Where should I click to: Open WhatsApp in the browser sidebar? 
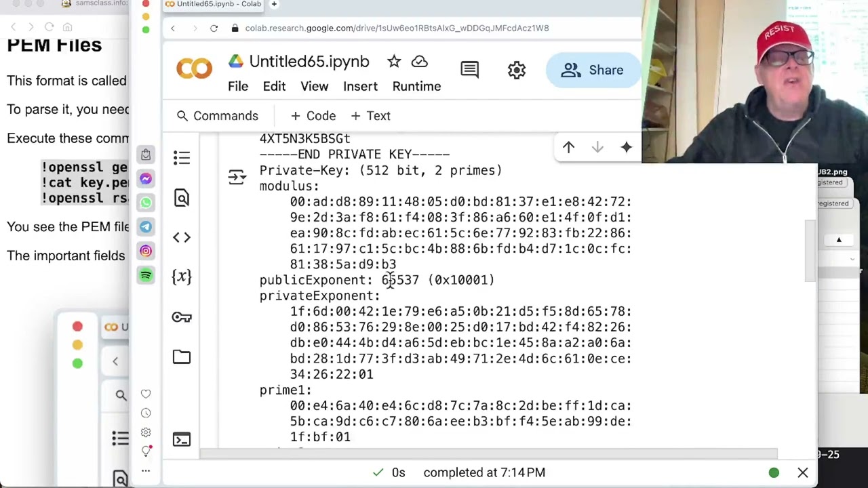tap(146, 203)
